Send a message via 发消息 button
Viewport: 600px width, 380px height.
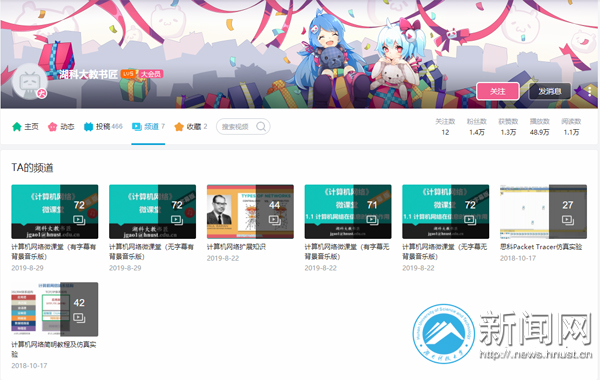(550, 91)
